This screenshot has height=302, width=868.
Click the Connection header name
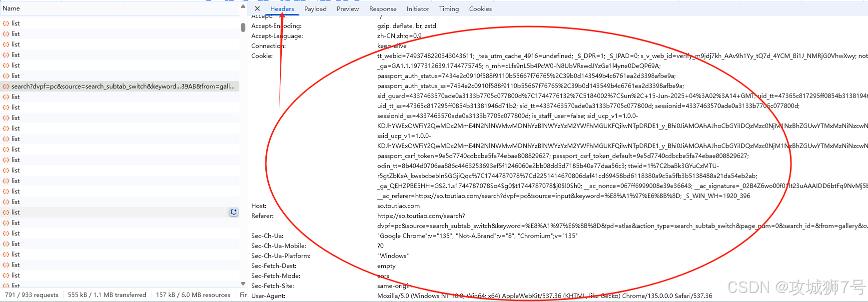268,46
